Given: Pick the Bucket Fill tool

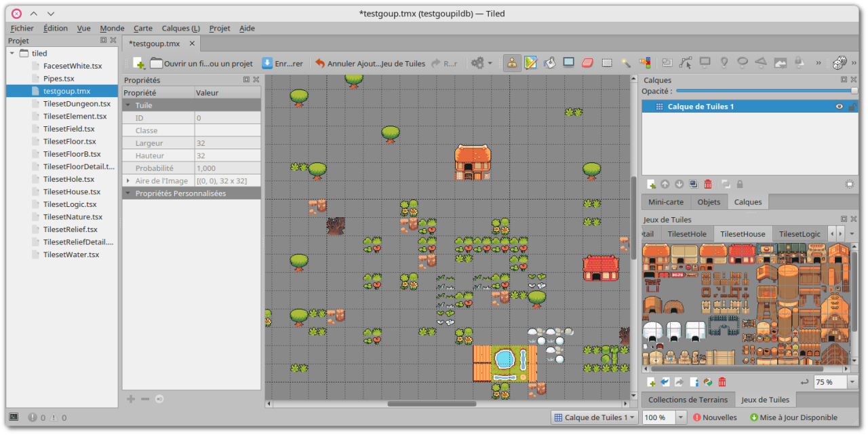Looking at the screenshot, I should coord(550,62).
